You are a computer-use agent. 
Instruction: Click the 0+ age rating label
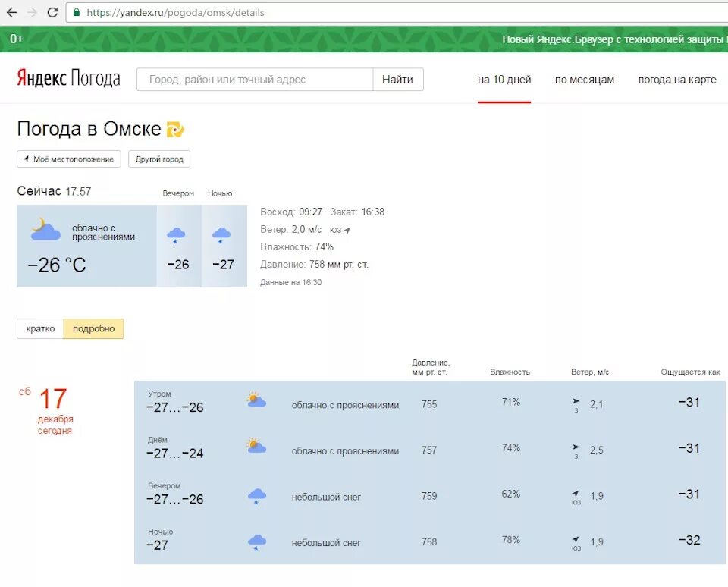(17, 39)
